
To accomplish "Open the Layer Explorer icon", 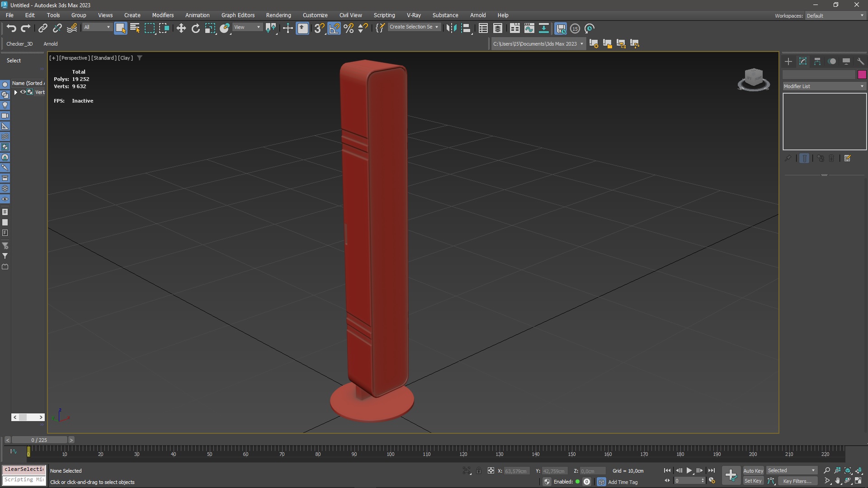I will 497,28.
